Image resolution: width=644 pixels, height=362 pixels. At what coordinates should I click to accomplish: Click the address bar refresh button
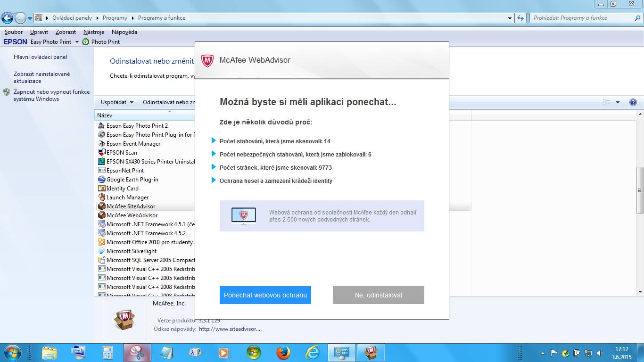(x=520, y=18)
